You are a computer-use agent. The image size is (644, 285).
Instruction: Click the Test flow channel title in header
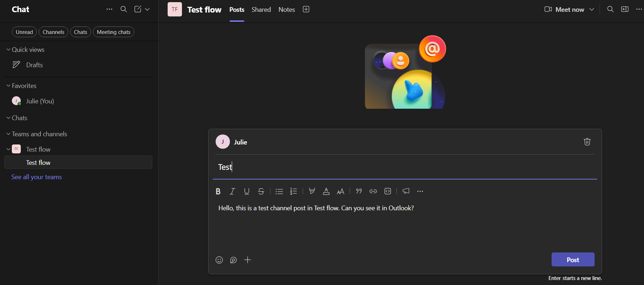pyautogui.click(x=204, y=10)
